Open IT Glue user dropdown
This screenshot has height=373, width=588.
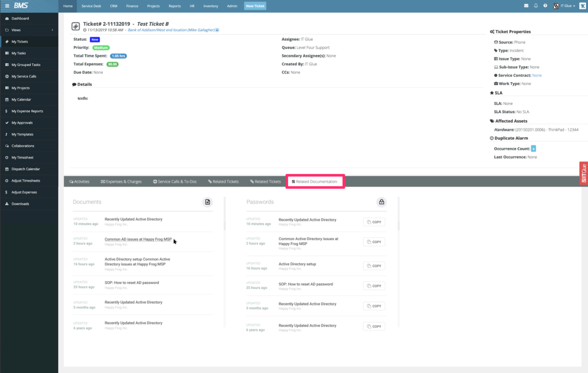pyautogui.click(x=565, y=6)
